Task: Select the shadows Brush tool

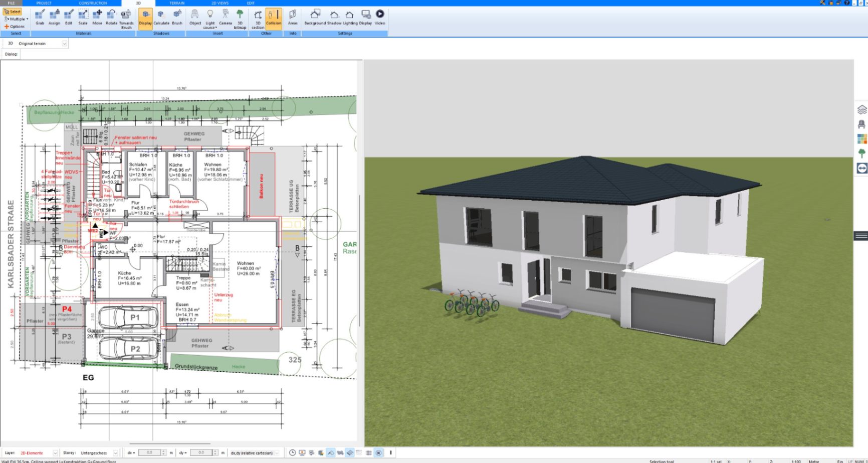Action: pyautogui.click(x=177, y=17)
